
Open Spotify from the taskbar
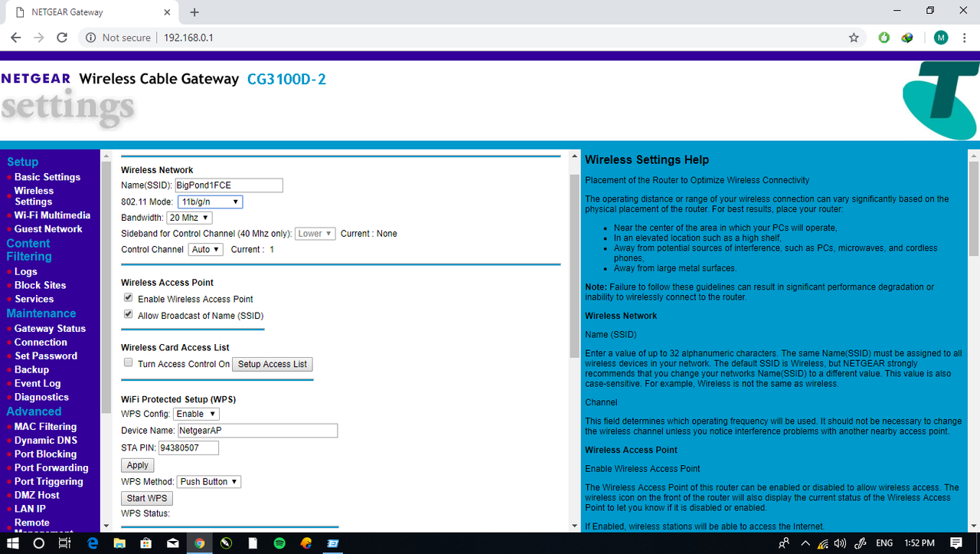[279, 543]
